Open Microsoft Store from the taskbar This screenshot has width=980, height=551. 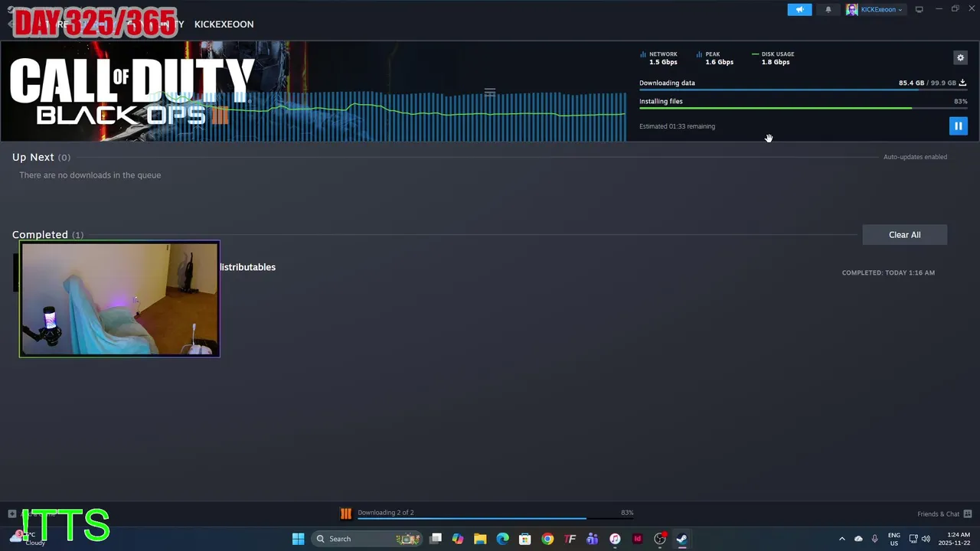(524, 539)
